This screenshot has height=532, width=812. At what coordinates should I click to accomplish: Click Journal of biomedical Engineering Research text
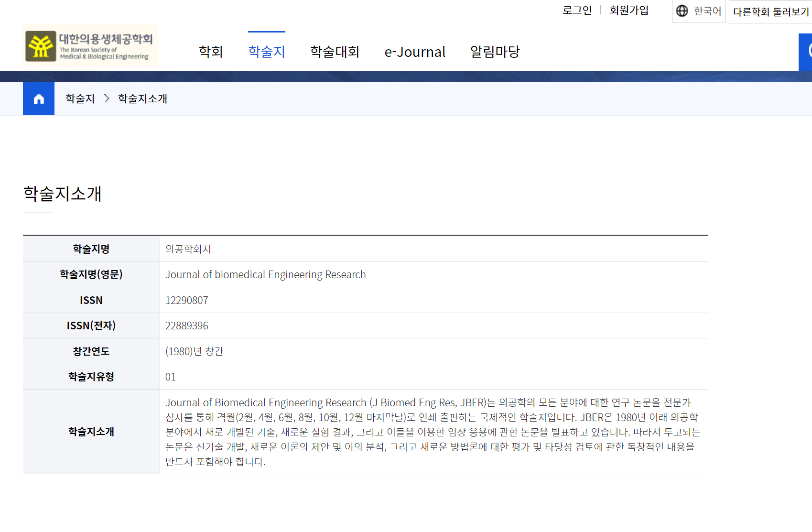[x=266, y=275]
